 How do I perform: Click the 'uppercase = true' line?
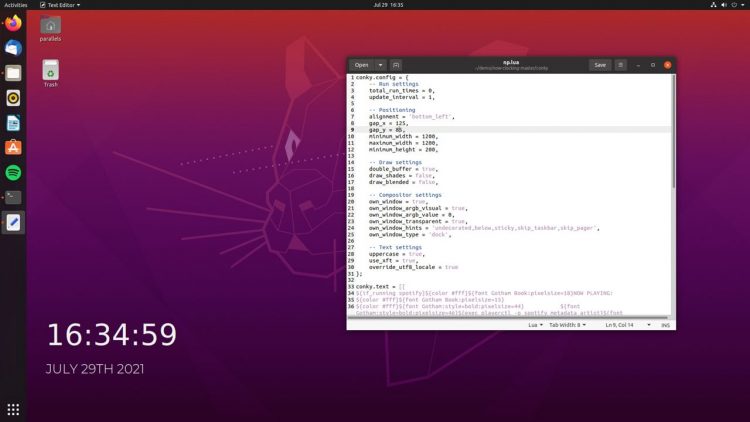397,254
